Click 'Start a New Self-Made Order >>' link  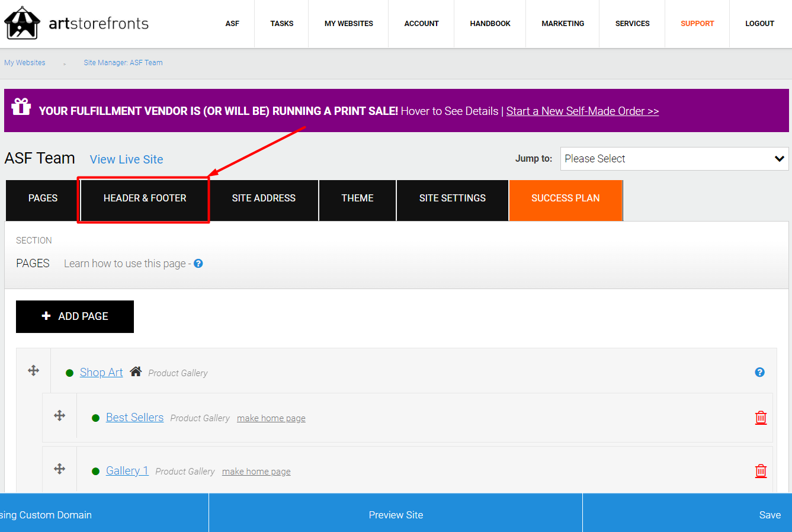(x=582, y=111)
